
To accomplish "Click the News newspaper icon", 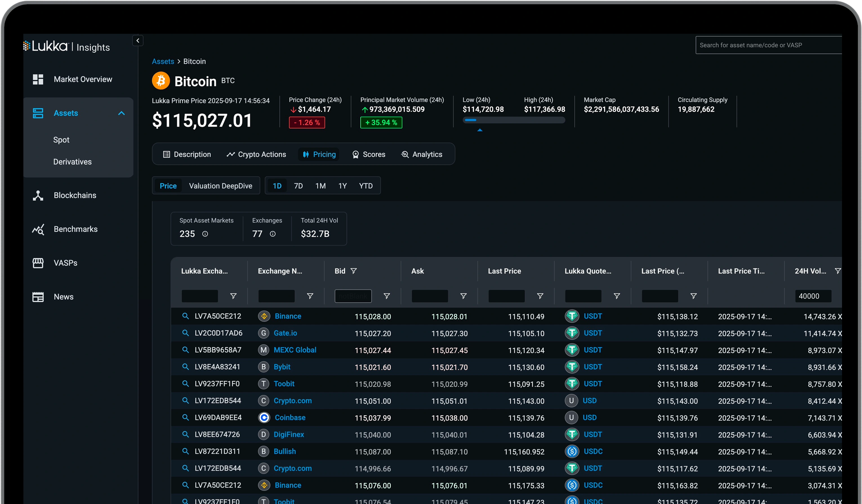I will (38, 297).
